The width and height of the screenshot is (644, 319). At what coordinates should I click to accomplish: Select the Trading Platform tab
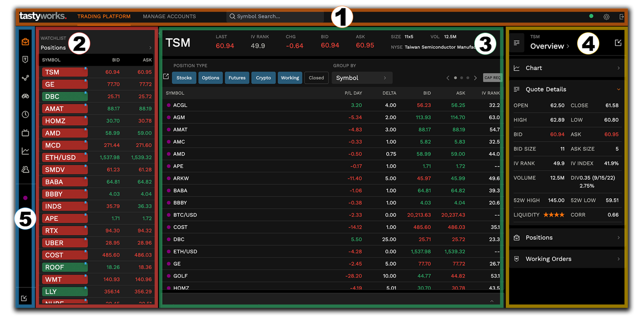click(x=104, y=16)
